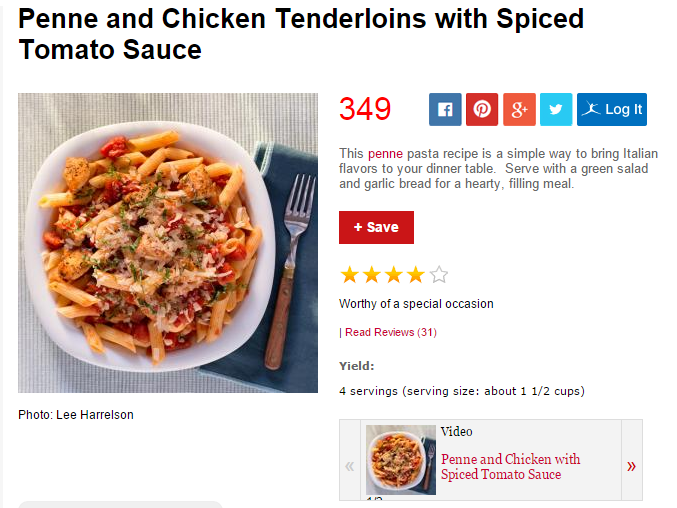Tweet recipe with Twitter icon
The height and width of the screenshot is (508, 677).
(x=556, y=110)
